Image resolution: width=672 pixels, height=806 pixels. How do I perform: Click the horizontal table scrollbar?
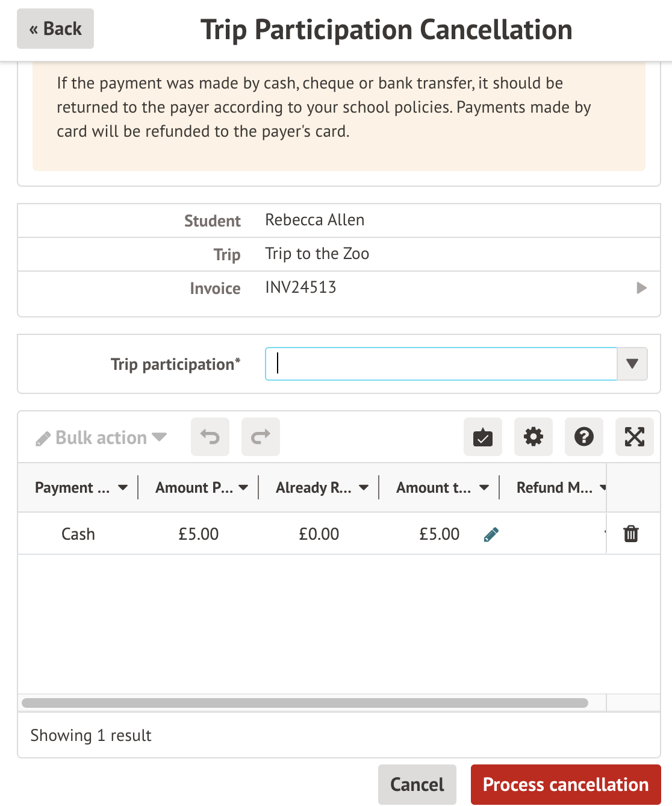[305, 703]
